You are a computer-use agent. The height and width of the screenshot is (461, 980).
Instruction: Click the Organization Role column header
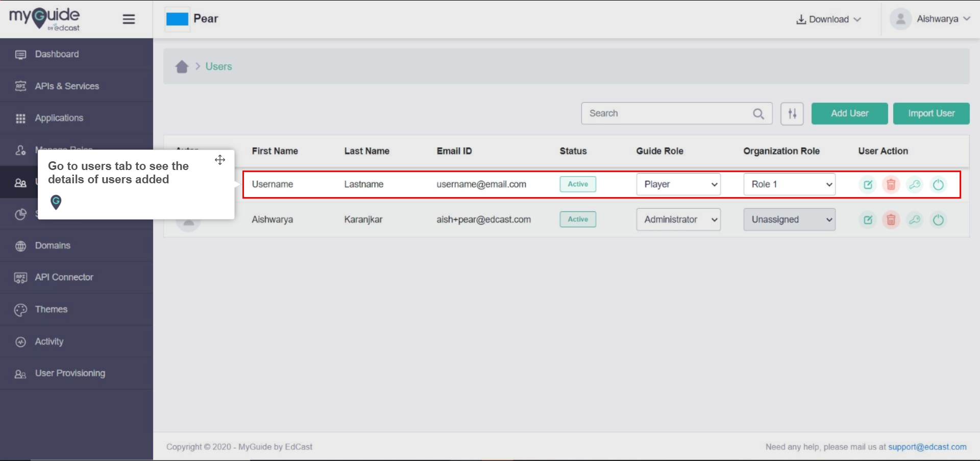[781, 151]
